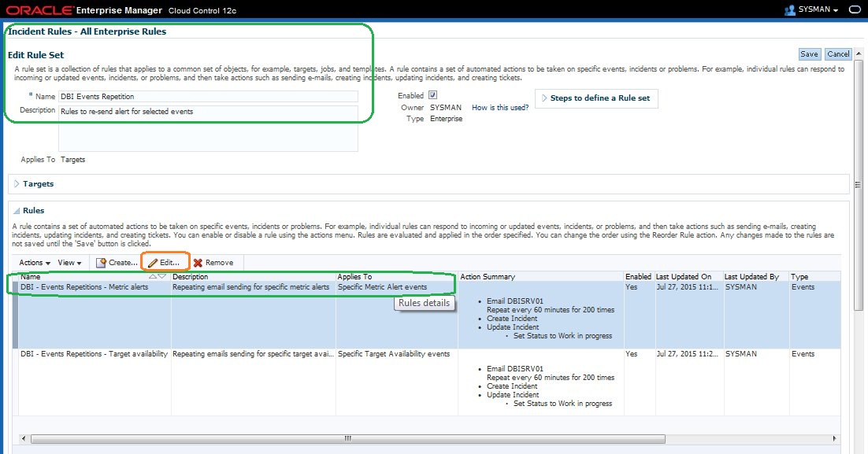Click the rule set Name input field
The width and height of the screenshot is (868, 454).
pos(208,96)
